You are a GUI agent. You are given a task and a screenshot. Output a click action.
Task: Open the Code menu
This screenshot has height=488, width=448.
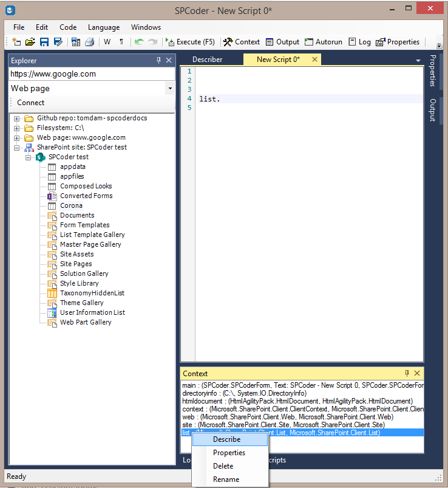68,27
